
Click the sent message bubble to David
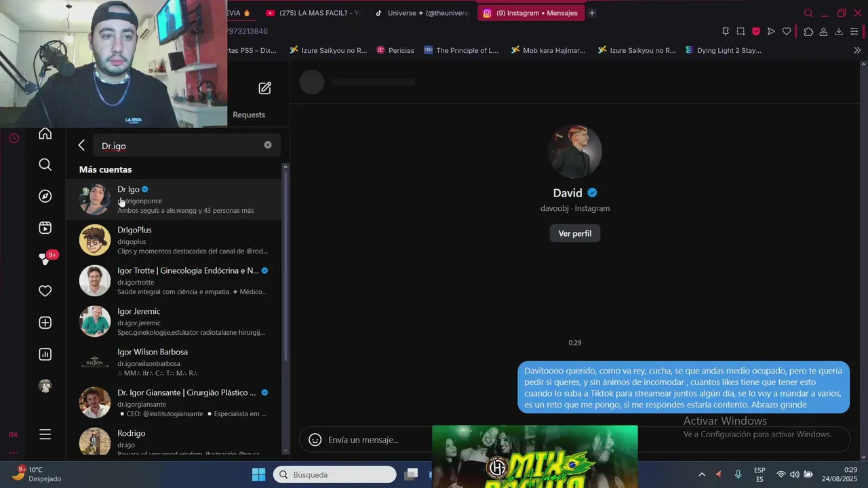click(684, 388)
